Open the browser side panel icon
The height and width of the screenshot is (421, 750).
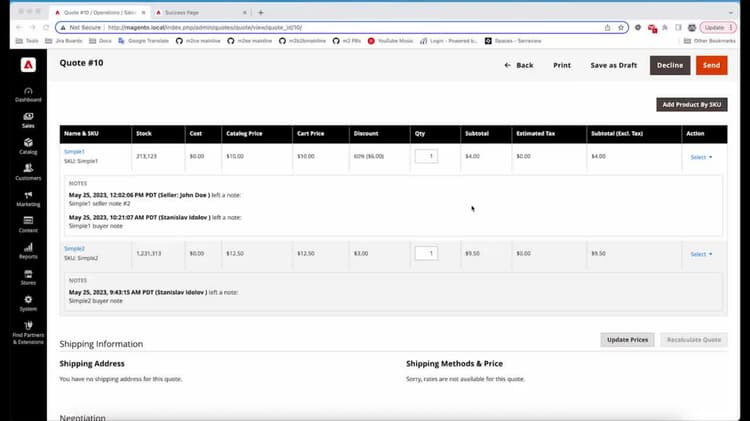coord(678,28)
